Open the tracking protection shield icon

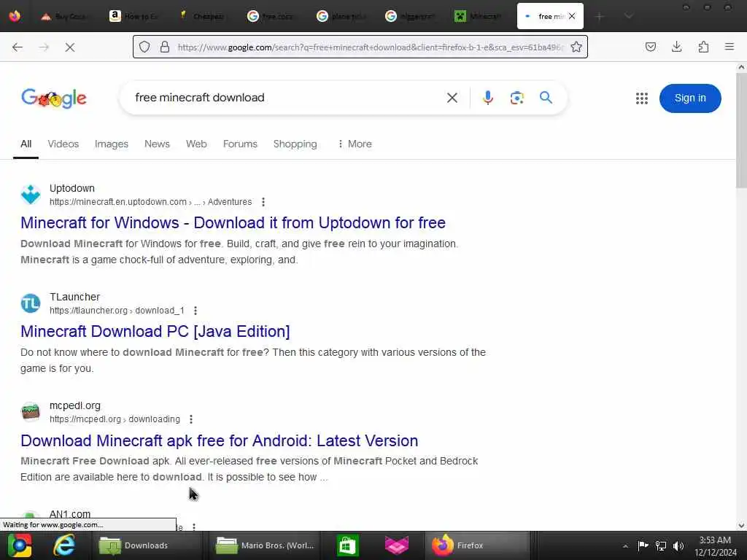pyautogui.click(x=144, y=47)
